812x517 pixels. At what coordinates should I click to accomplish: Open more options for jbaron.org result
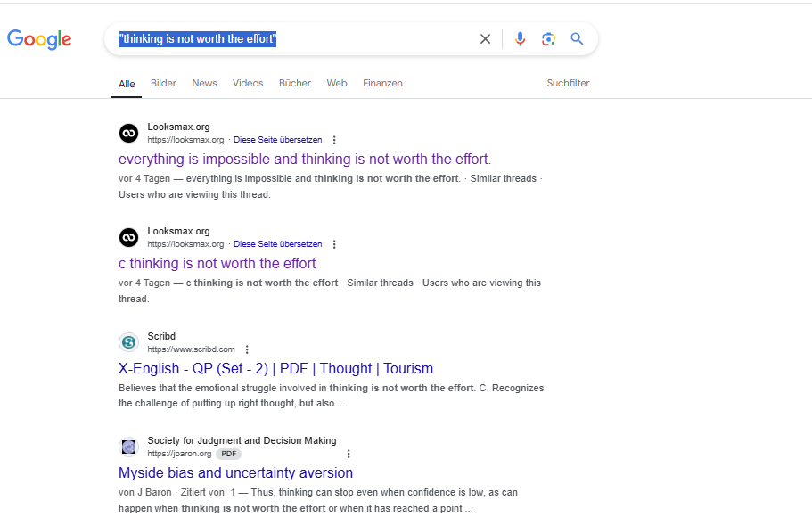pos(349,454)
